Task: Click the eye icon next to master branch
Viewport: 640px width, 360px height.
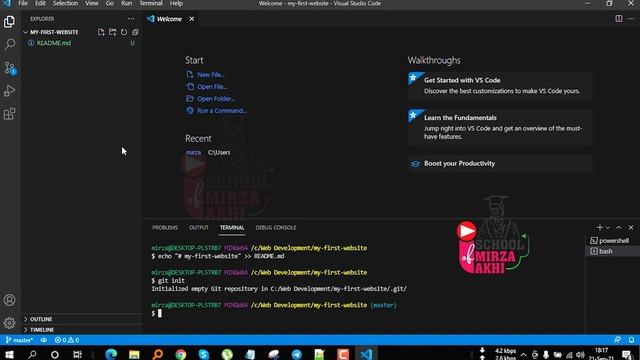Action: click(x=44, y=340)
